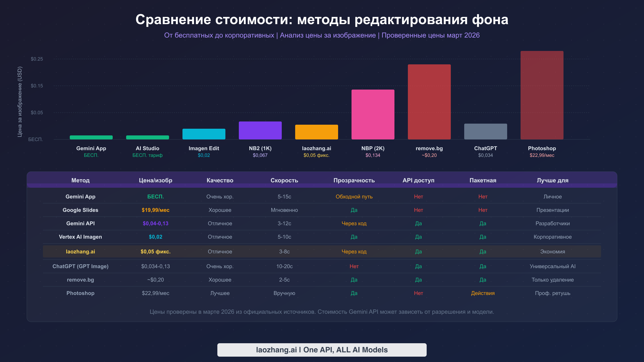
Task: Click the Imagen Edit cyan bar
Action: point(204,134)
